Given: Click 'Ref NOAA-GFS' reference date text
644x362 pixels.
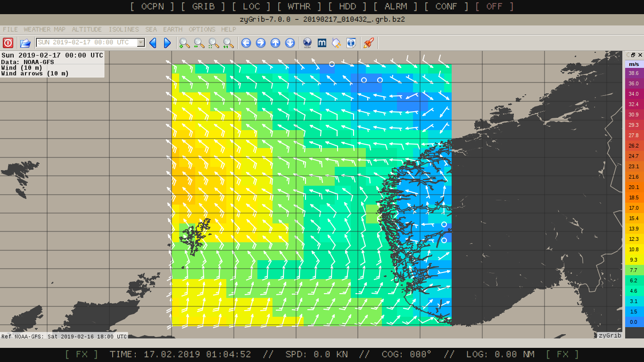Looking at the screenshot, I should coord(64,336).
